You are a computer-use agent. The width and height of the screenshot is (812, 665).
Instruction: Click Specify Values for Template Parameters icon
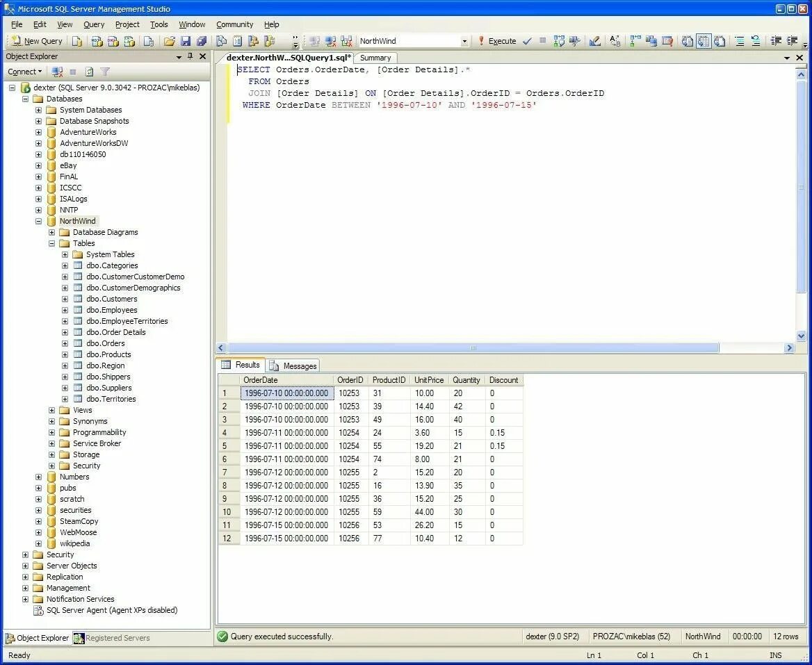615,41
